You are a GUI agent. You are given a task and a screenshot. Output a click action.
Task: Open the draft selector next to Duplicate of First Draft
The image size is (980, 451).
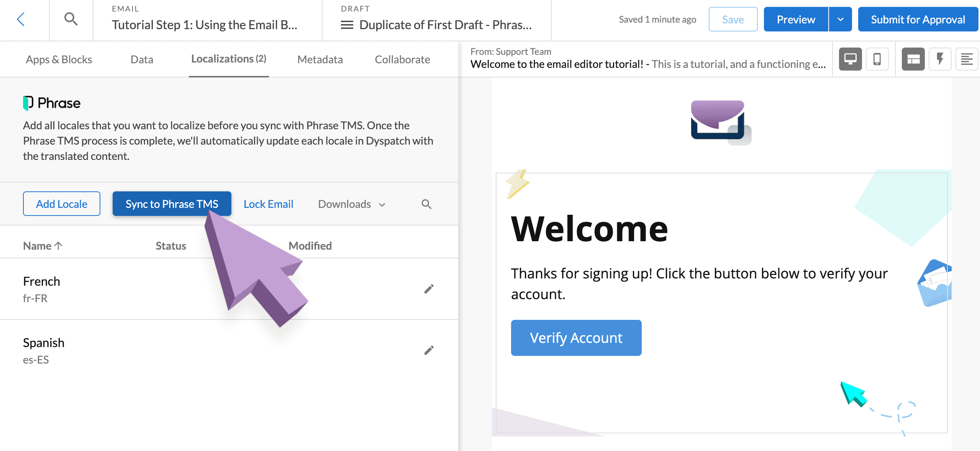pos(347,25)
